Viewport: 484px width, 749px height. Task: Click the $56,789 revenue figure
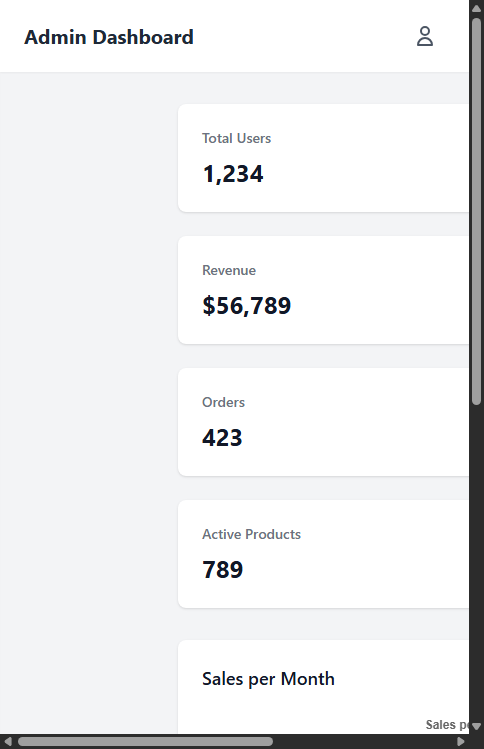(x=247, y=306)
